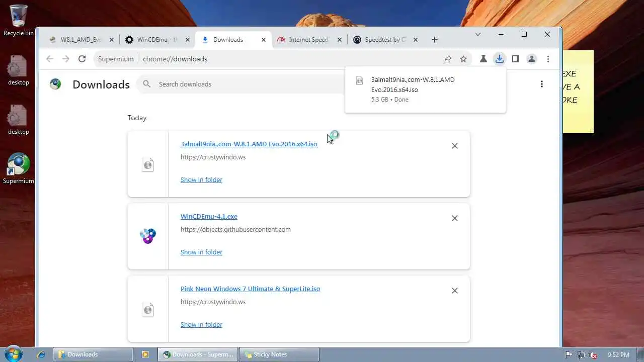
Task: Go back in browser history
Action: point(50,59)
